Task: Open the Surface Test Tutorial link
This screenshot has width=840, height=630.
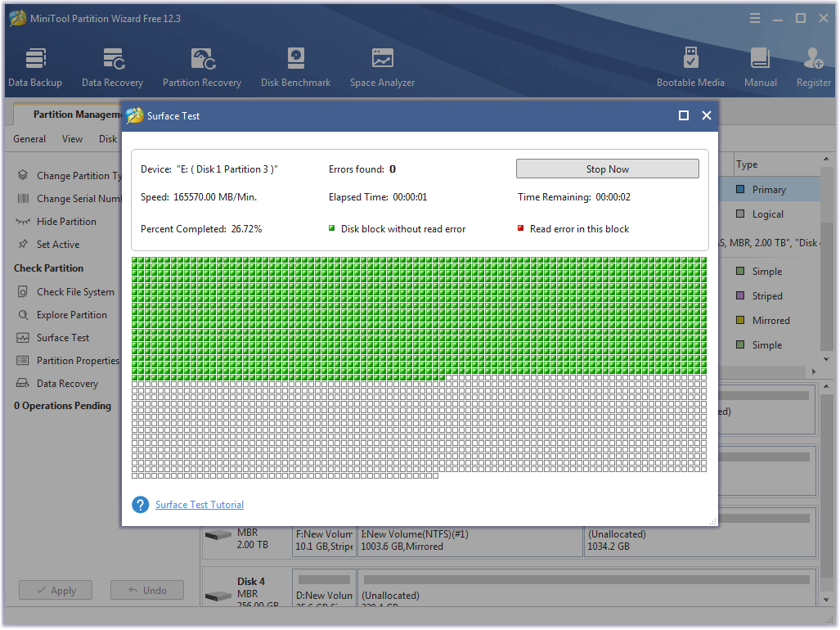Action: click(x=200, y=505)
